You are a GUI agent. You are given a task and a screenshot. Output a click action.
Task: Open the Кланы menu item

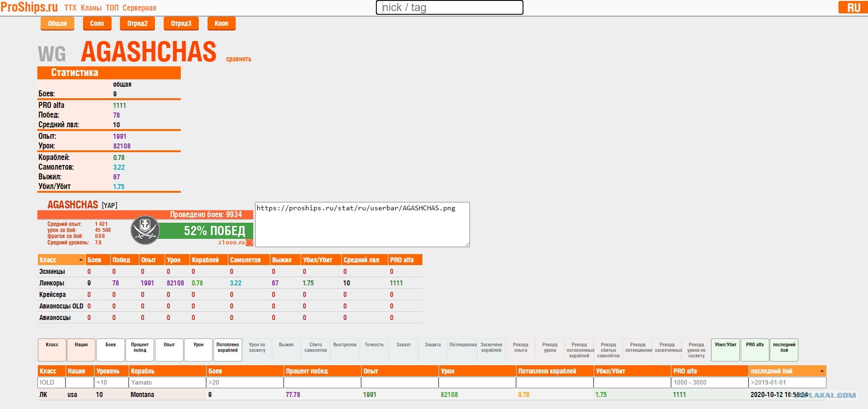coord(91,8)
